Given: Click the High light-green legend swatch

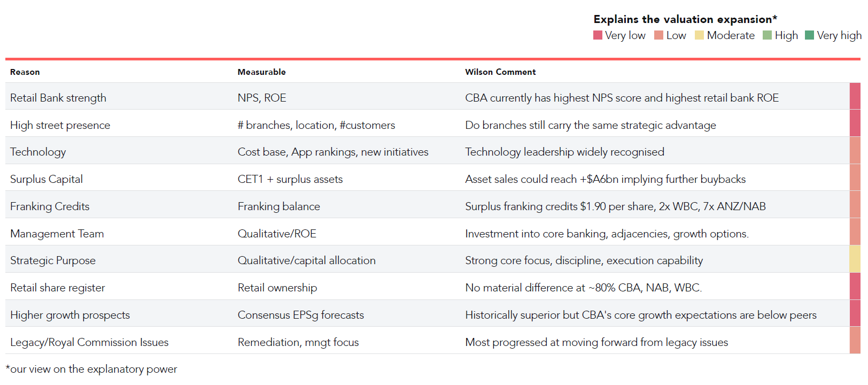Looking at the screenshot, I should 767,35.
